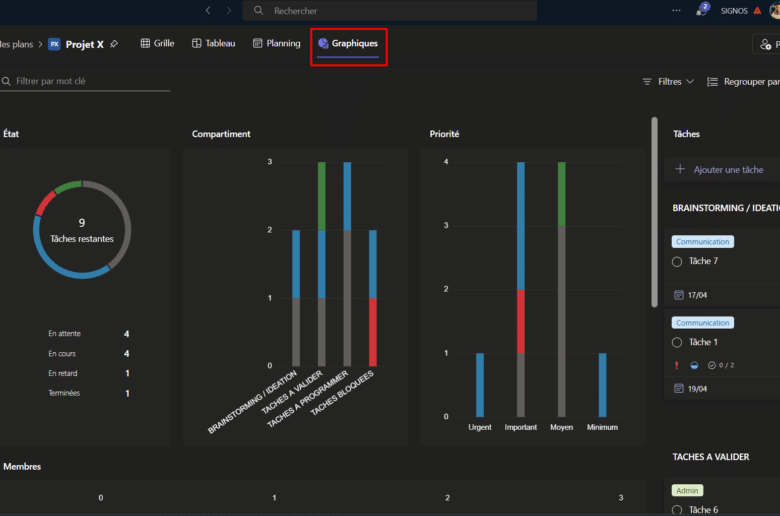Click the pin icon next to Projet X
Screen dimensions: 780x516
(x=114, y=44)
